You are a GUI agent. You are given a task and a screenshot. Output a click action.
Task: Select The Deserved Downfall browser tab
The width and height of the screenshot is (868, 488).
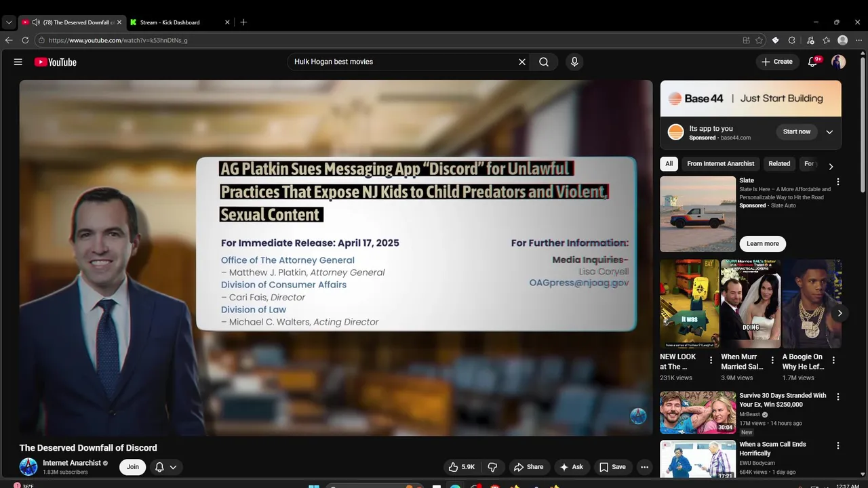point(72,22)
